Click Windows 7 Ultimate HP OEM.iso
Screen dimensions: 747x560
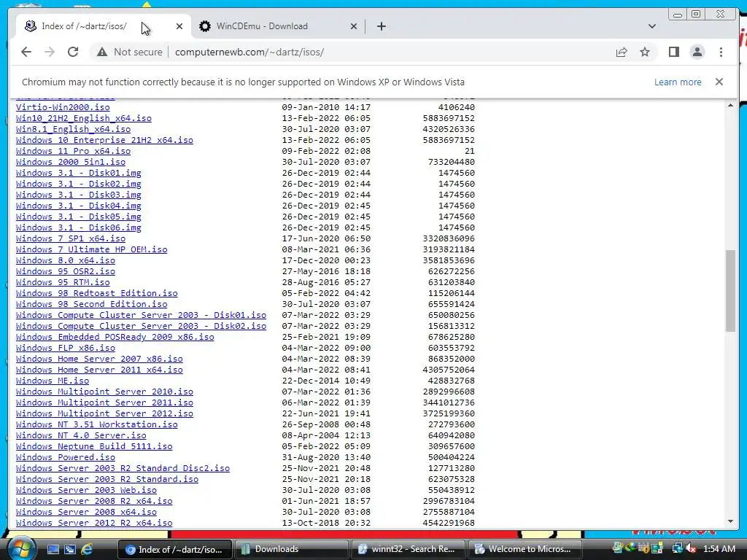point(91,249)
